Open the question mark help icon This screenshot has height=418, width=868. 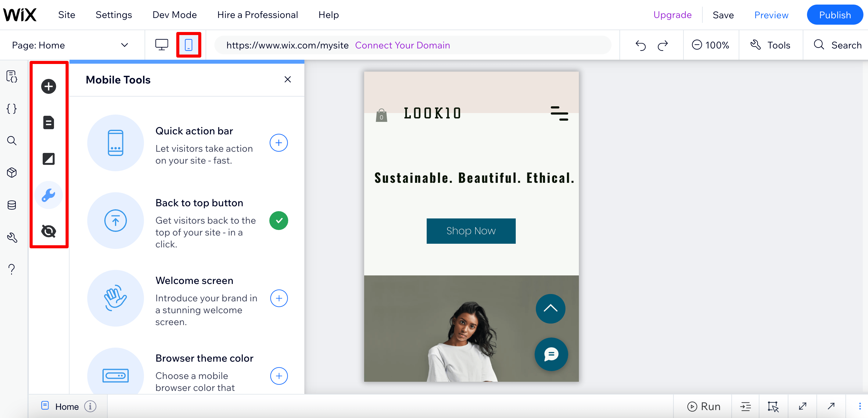tap(12, 269)
